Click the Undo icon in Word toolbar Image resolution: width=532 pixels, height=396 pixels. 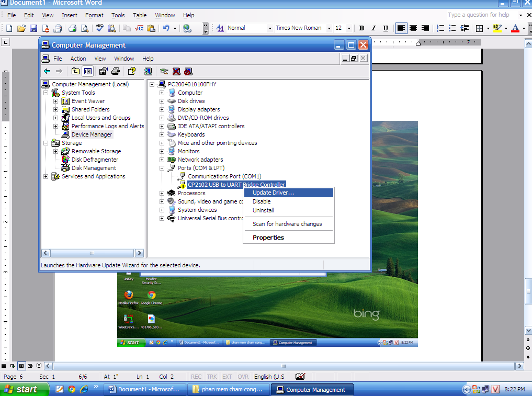166,28
